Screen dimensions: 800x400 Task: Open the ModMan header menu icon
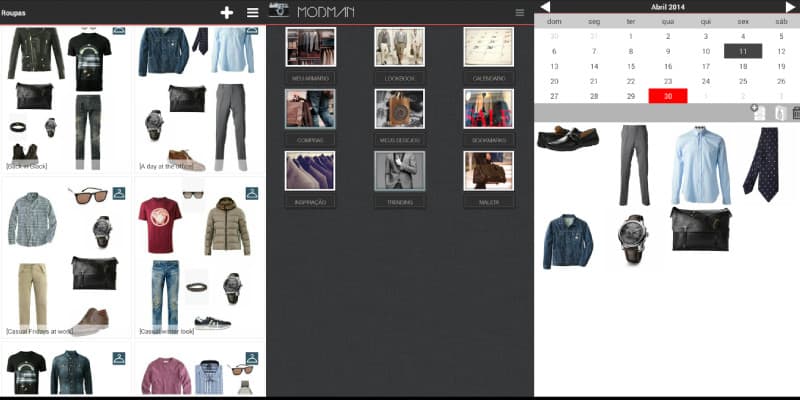519,12
